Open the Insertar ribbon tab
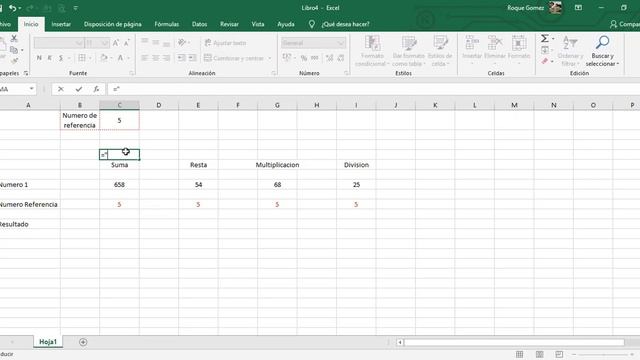 coord(61,24)
